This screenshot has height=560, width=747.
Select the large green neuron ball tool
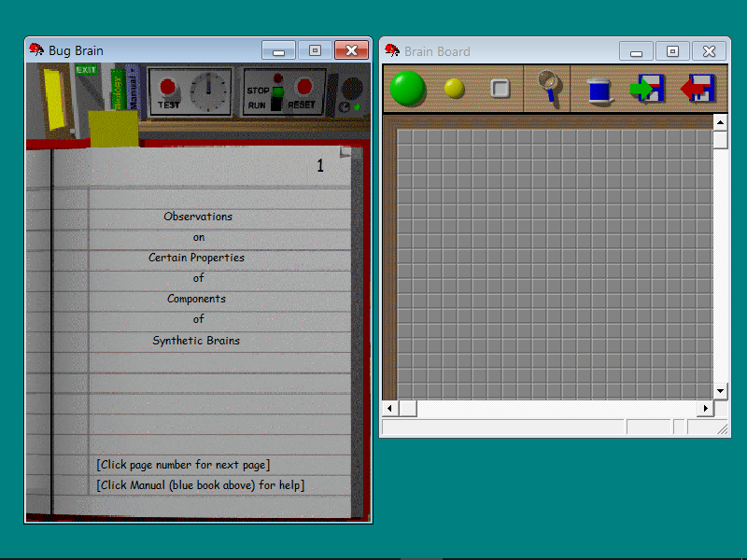[407, 88]
